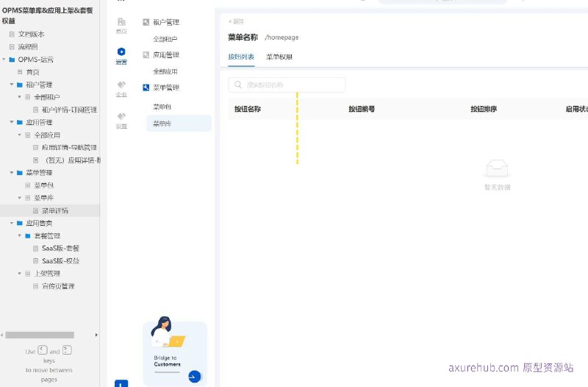The image size is (588, 387).
Task: Collapse the 全部租户 node in the page tree
Action: 20,97
